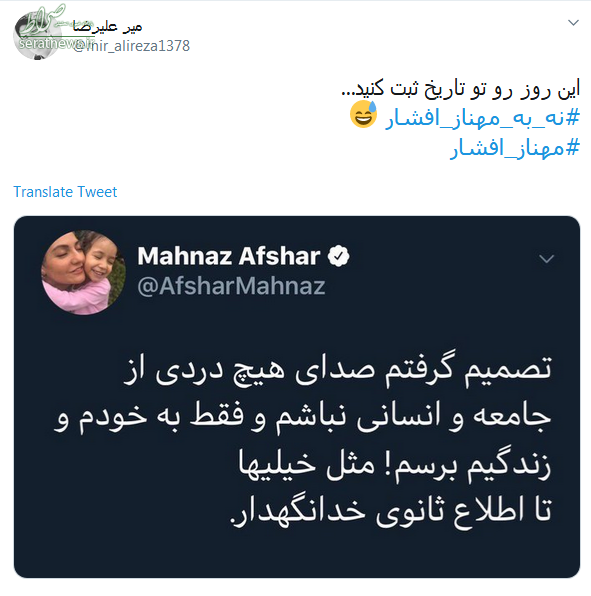
Task: Click the verified badge next to Mahnaz Afshar
Action: click(339, 255)
